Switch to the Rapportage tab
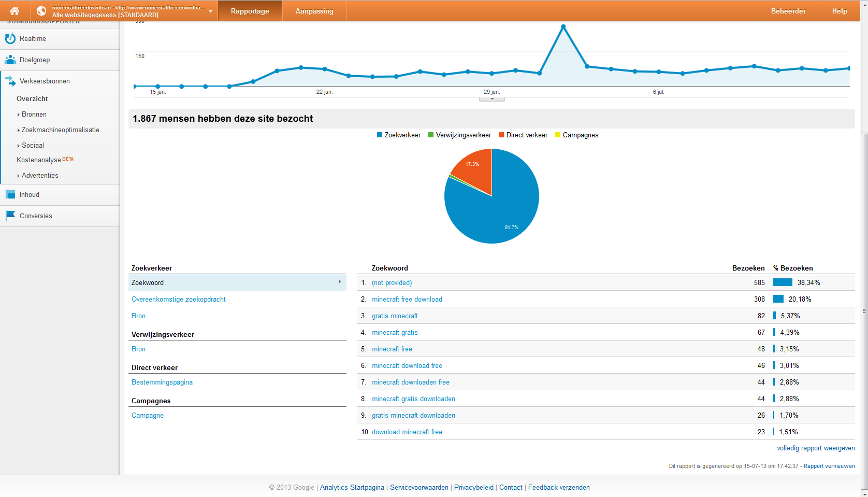The image size is (868, 497). coord(250,11)
